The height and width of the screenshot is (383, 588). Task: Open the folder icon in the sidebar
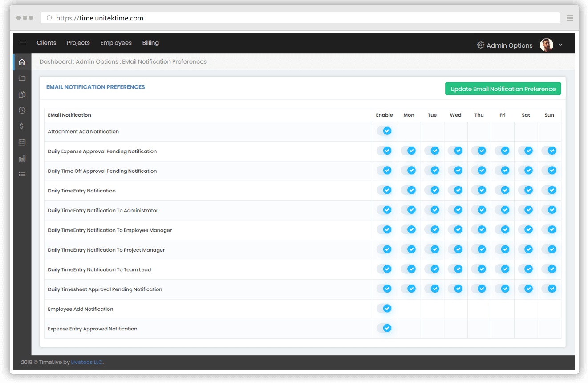22,78
